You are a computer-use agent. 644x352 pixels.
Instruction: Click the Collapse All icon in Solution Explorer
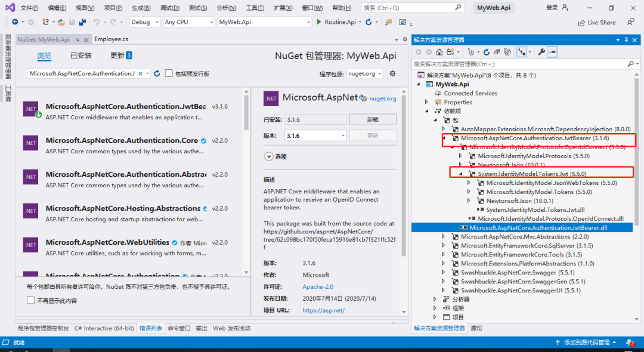pyautogui.click(x=497, y=52)
